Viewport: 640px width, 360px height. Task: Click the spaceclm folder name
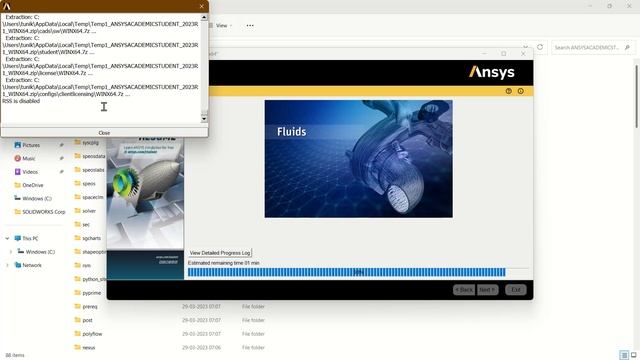click(x=93, y=197)
